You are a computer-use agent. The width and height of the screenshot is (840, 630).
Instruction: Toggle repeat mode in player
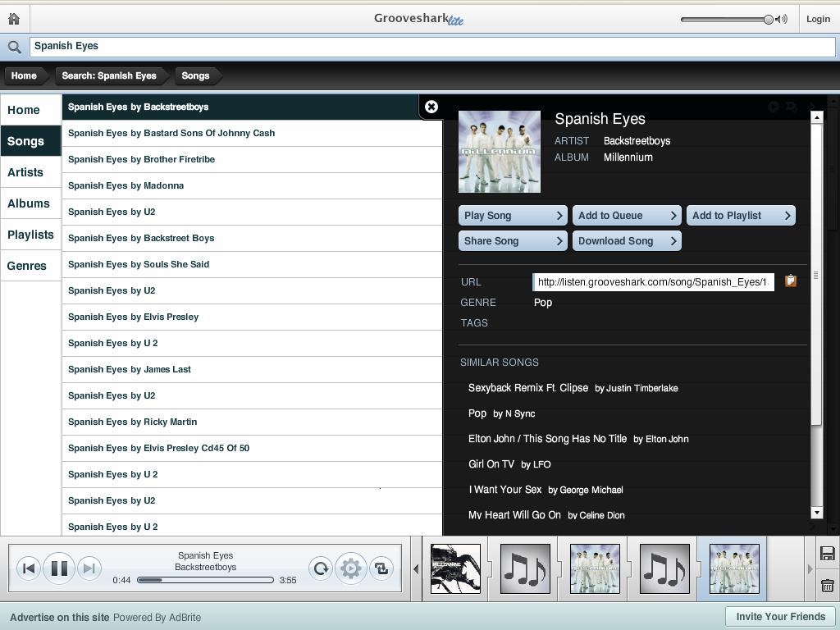click(x=321, y=568)
